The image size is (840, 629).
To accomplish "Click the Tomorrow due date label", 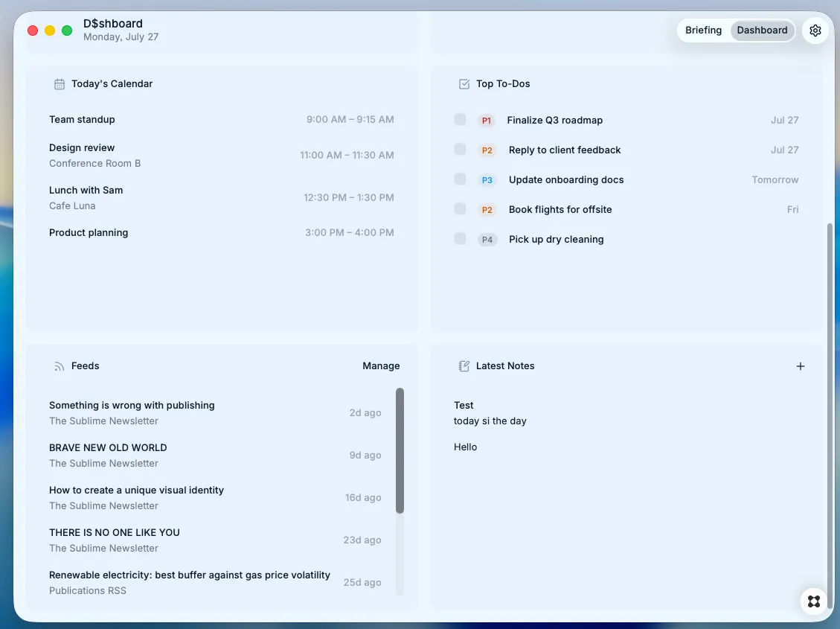I will click(x=775, y=180).
